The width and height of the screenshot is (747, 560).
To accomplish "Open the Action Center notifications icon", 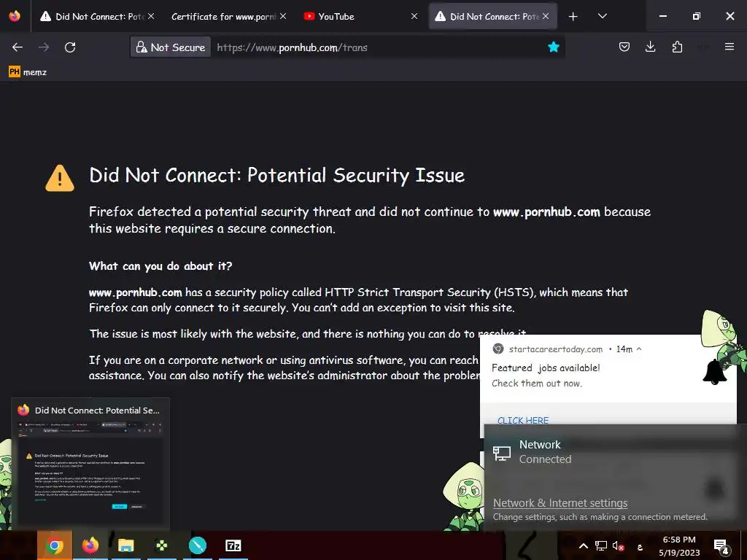I will tap(721, 546).
